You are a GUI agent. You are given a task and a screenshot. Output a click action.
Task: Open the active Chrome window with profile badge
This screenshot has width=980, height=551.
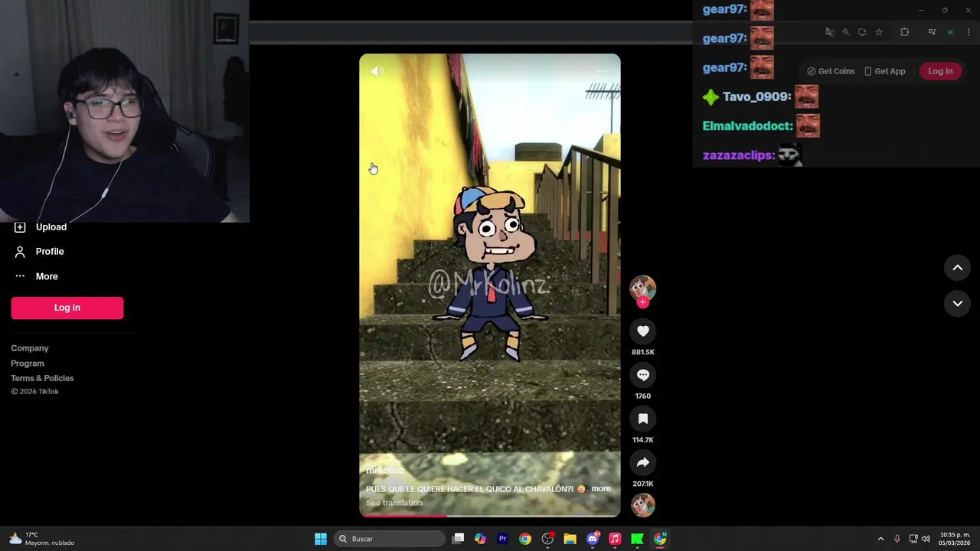click(x=660, y=539)
